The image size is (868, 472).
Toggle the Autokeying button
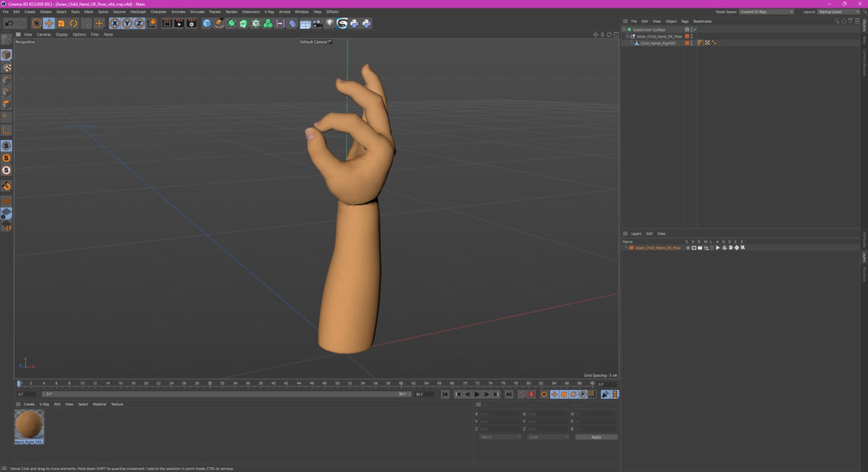click(531, 395)
